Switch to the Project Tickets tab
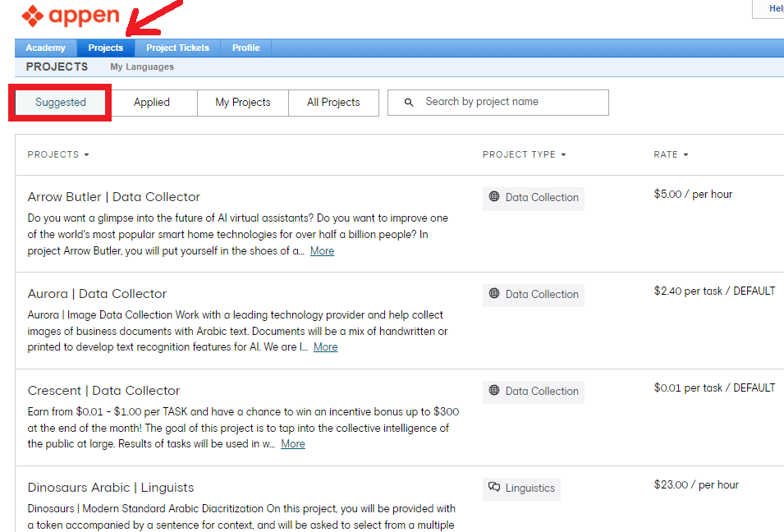784x532 pixels. point(177,48)
